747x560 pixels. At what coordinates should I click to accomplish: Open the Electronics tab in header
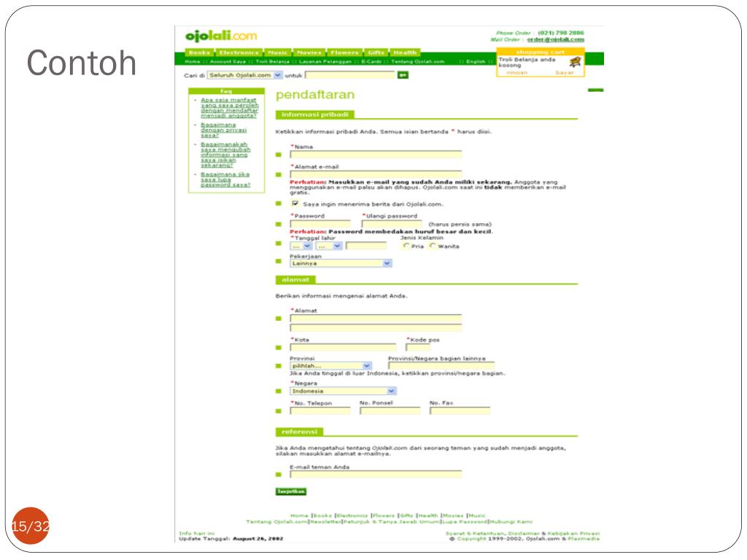(239, 52)
